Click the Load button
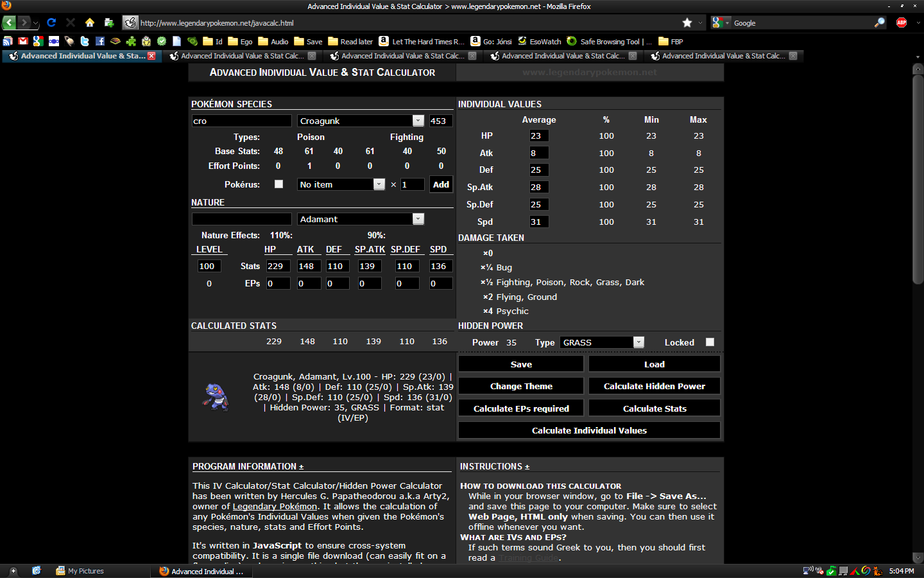Image resolution: width=924 pixels, height=578 pixels. point(654,364)
